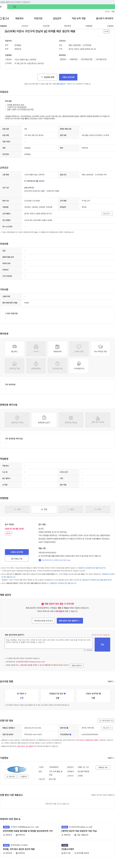Jump to the 근무조건 section tab
The image size is (115, 868).
[x=25, y=26]
